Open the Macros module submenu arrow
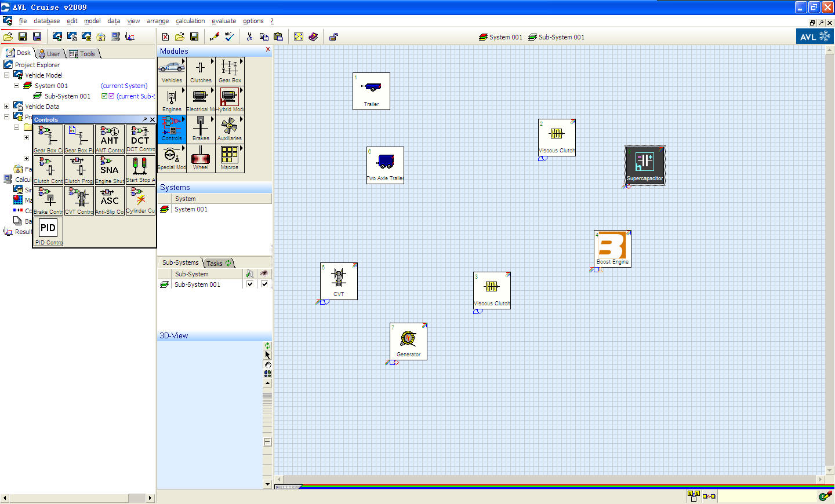Screen dimensions: 835x504 coord(241,148)
